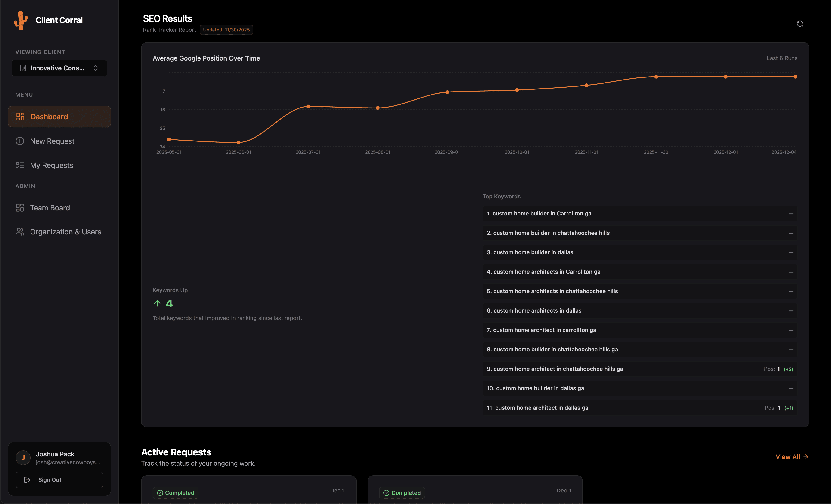The height and width of the screenshot is (504, 831).
Task: Open the Innovative Cons... client dropdown
Action: (x=57, y=68)
